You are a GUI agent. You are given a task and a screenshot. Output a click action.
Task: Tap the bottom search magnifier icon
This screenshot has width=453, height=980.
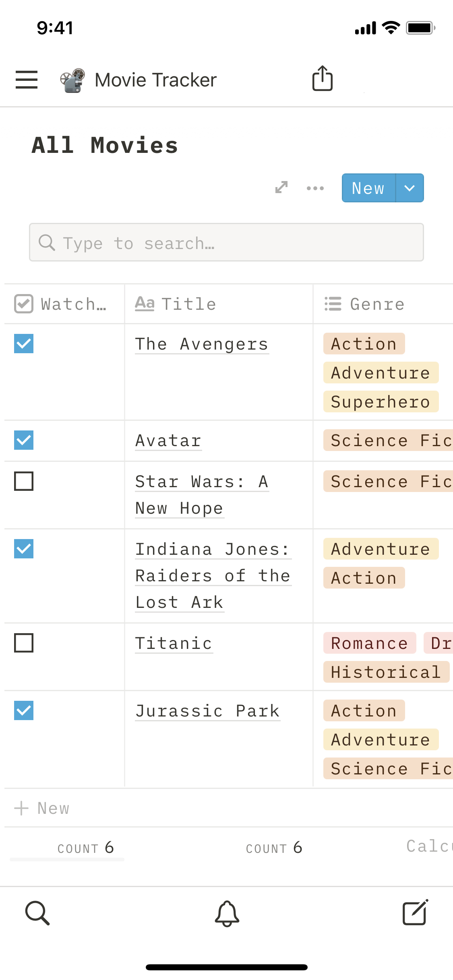(37, 913)
